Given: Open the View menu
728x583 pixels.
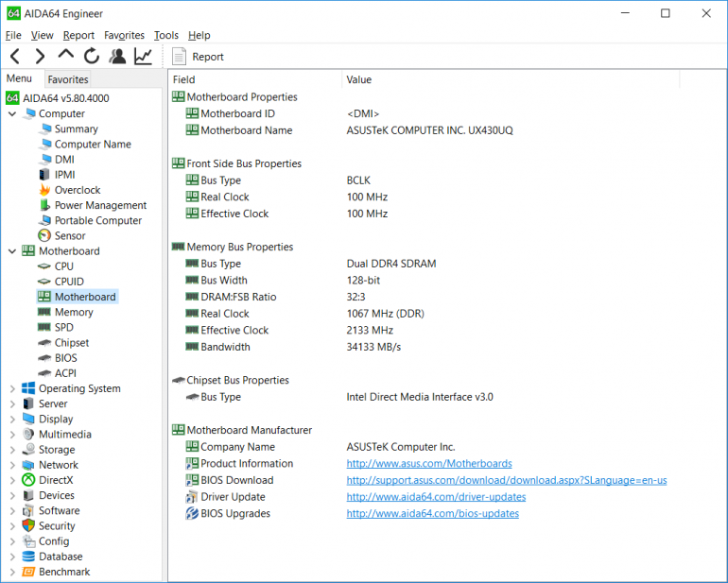Looking at the screenshot, I should 42,35.
